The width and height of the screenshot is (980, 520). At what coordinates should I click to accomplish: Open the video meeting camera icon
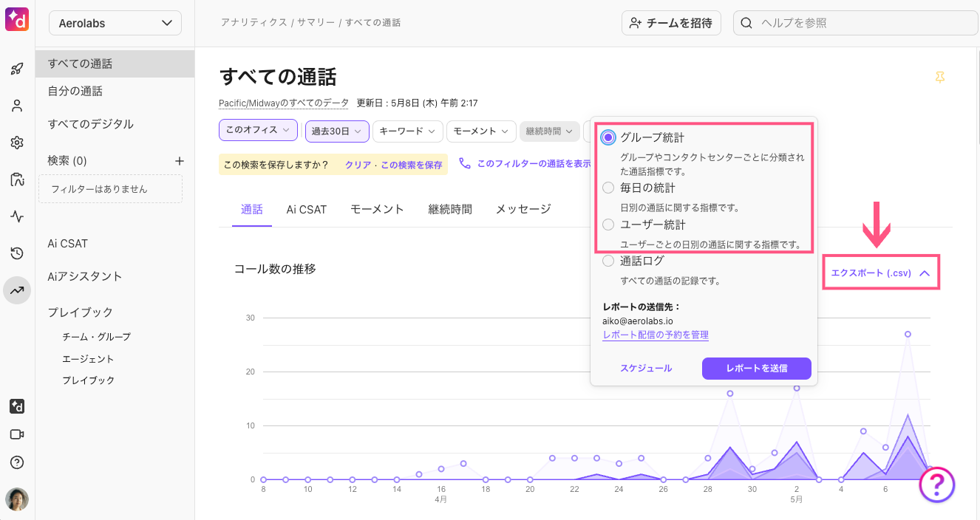pos(17,434)
